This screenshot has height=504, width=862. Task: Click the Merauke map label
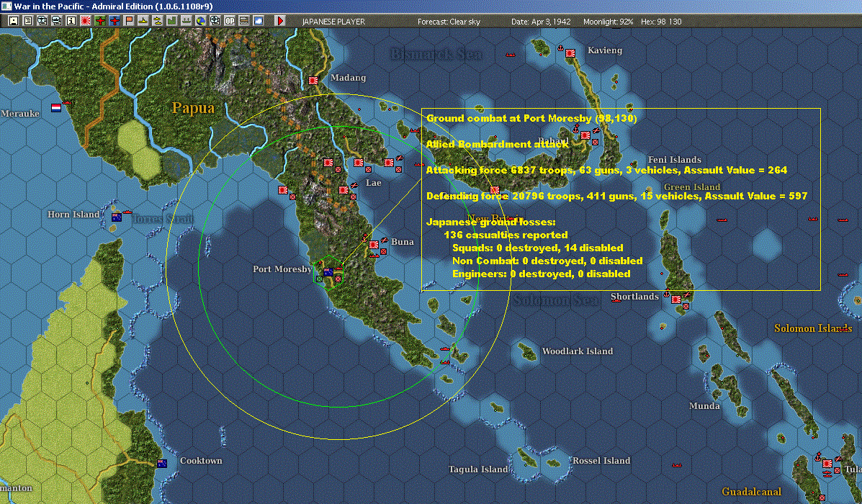coord(20,113)
